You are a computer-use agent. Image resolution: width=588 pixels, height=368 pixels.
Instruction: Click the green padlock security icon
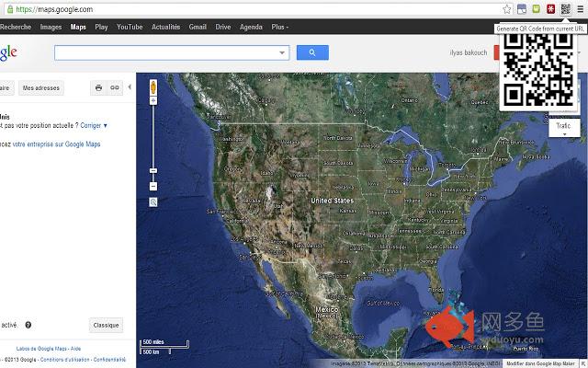[x=10, y=9]
